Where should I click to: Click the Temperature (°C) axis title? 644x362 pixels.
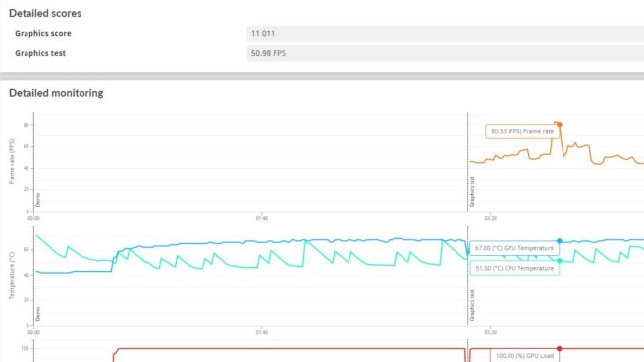(12, 276)
